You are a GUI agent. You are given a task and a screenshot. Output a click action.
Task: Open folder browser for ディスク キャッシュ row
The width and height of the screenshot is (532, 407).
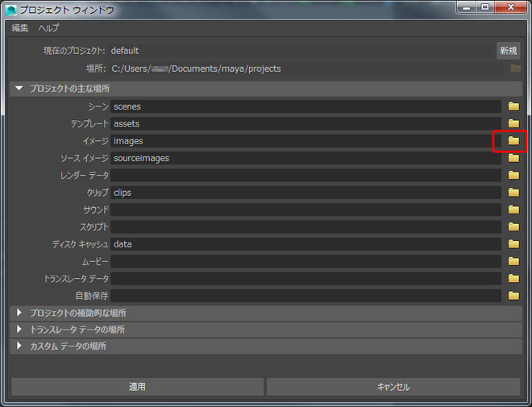pos(513,244)
